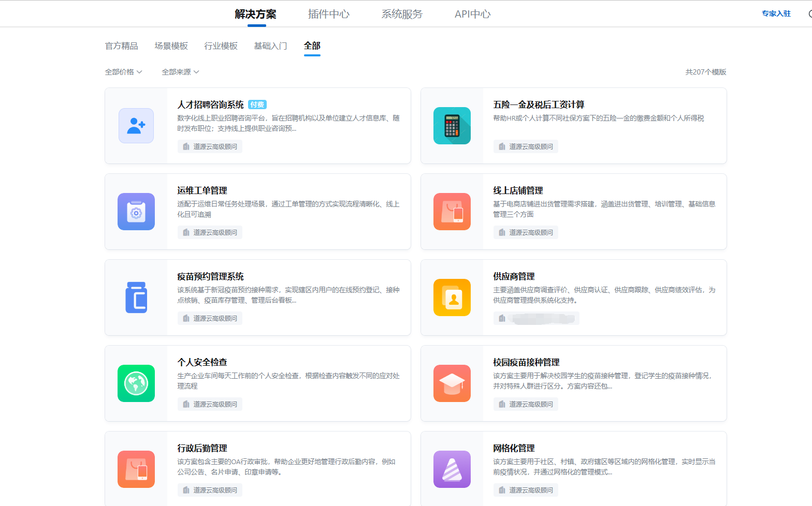Click the calculator icon for 五险一金及税后工资计算
Viewport: 812px width, 506px height.
452,126
